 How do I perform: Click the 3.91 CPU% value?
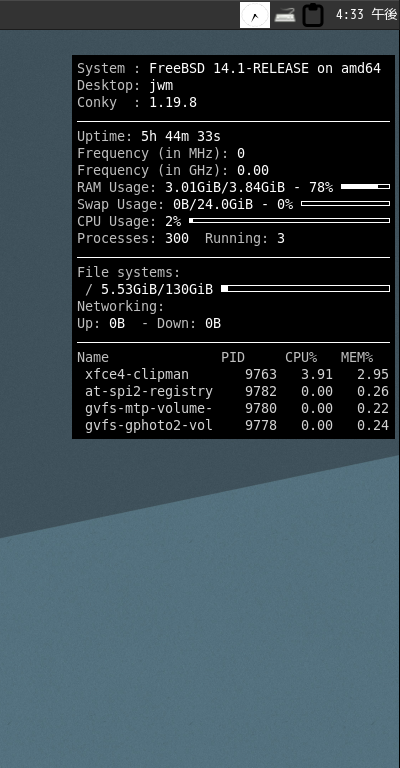coord(317,375)
